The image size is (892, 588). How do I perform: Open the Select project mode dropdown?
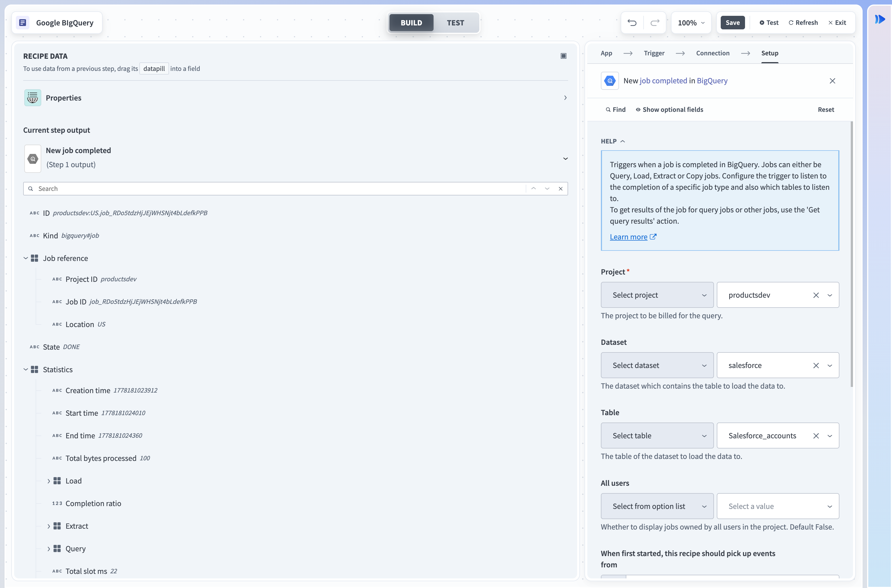[657, 295]
